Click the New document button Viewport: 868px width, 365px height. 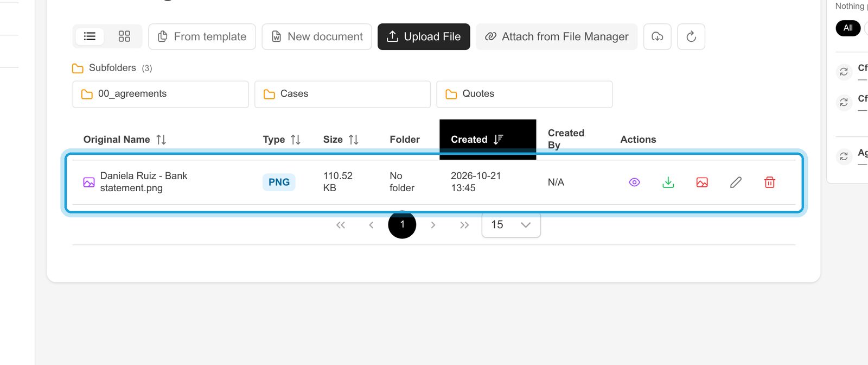click(317, 36)
